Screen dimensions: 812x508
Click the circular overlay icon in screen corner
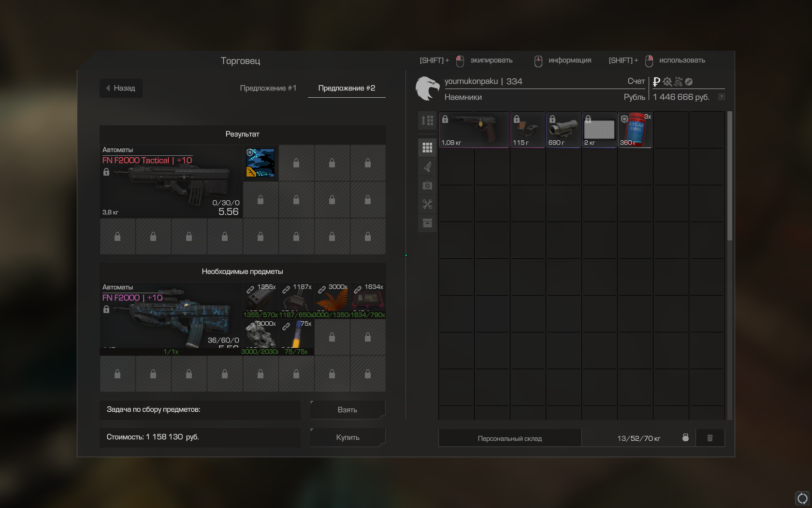802,498
